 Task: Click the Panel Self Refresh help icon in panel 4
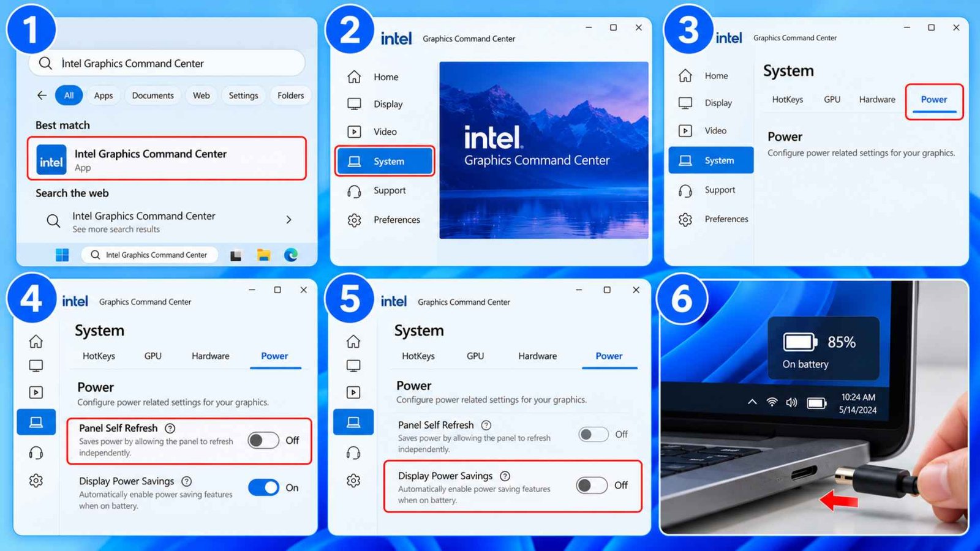[170, 429]
